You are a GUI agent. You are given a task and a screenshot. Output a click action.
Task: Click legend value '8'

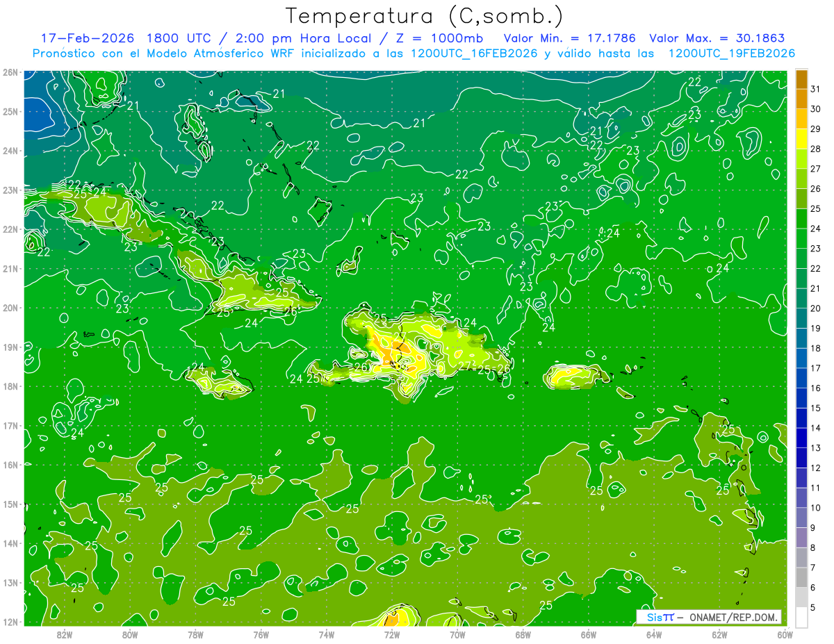coord(813,547)
